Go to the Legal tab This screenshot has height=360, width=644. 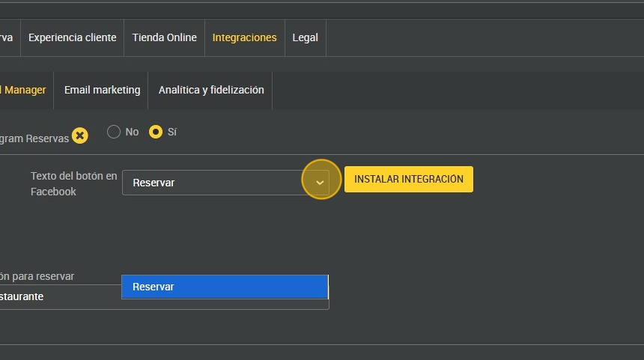[305, 37]
